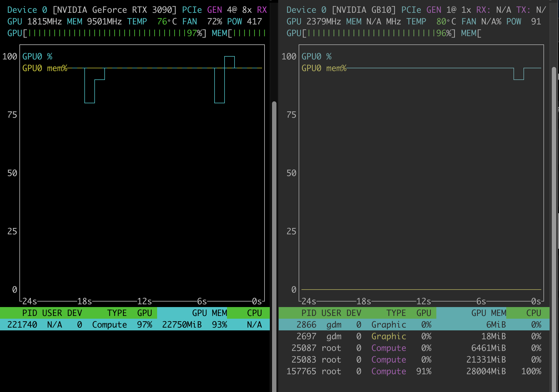Screen dimensions: 559x392
Task: Click the scrollbar thumb on the right of the GB10 pane
Action: [x=554, y=229]
